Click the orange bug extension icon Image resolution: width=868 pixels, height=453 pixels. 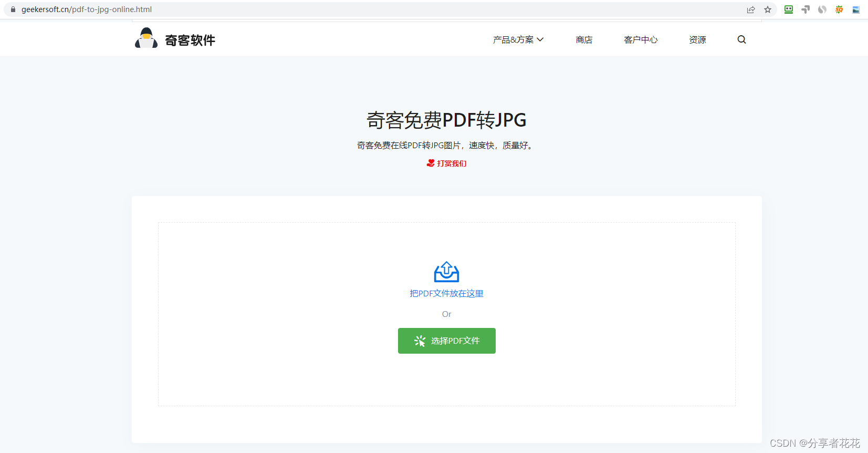(839, 9)
